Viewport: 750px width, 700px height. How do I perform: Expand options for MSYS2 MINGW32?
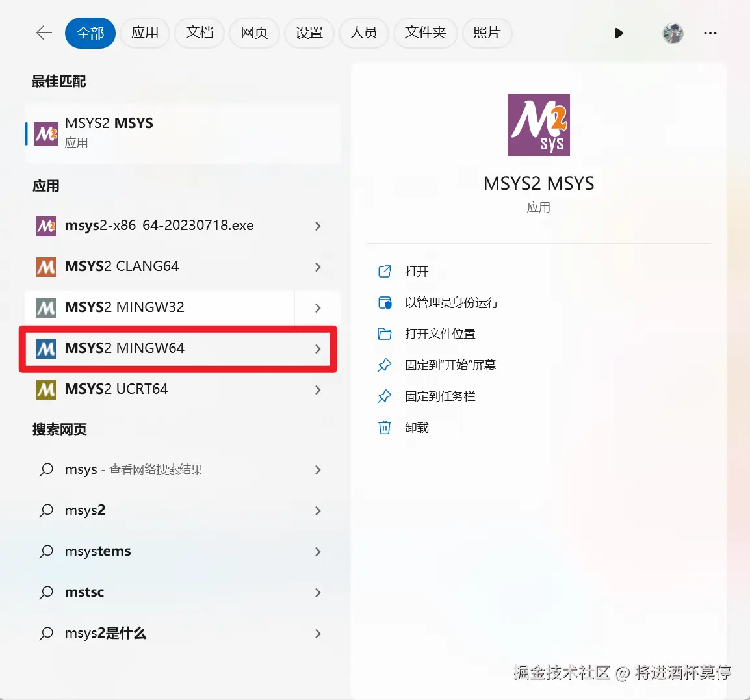(318, 307)
